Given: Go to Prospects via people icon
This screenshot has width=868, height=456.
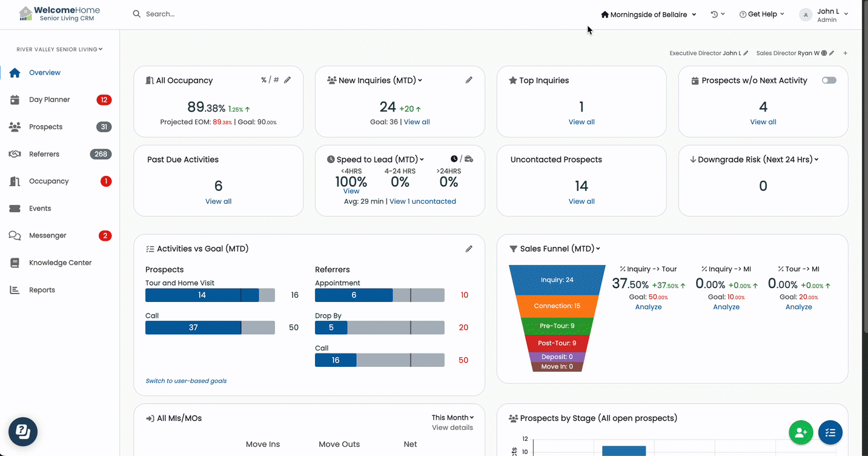Looking at the screenshot, I should click(x=15, y=127).
